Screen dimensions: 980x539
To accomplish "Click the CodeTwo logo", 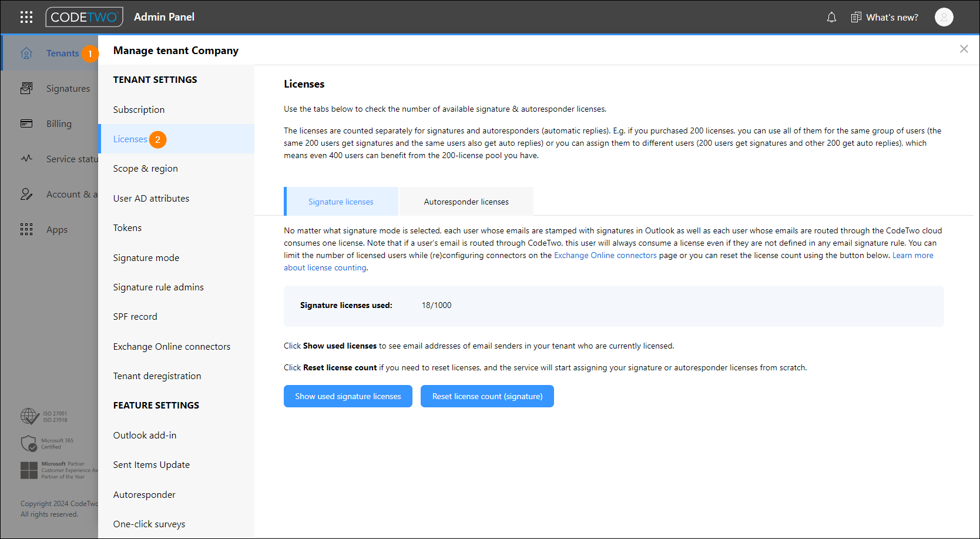I will coord(84,17).
